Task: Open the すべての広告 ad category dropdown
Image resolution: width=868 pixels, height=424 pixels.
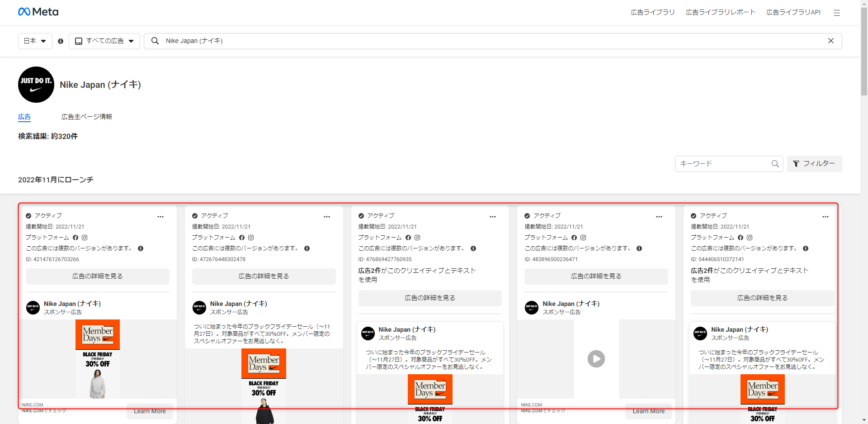Action: 104,41
